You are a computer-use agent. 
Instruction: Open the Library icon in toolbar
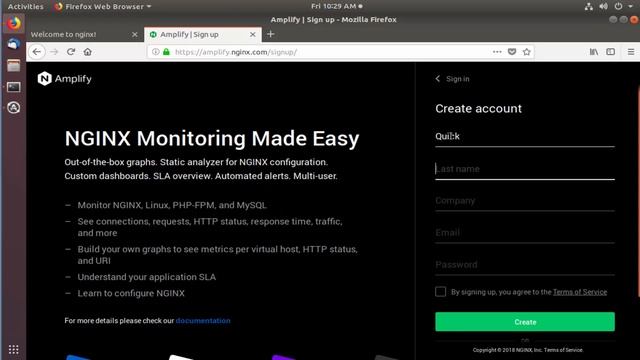[x=594, y=52]
